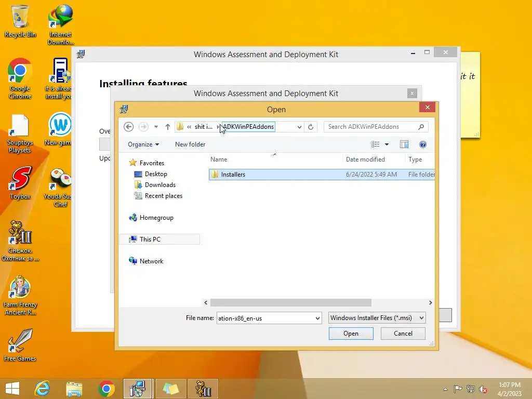Screen dimensions: 532x399
Task: Open Sticky Notes from the taskbar
Action: pos(170,389)
